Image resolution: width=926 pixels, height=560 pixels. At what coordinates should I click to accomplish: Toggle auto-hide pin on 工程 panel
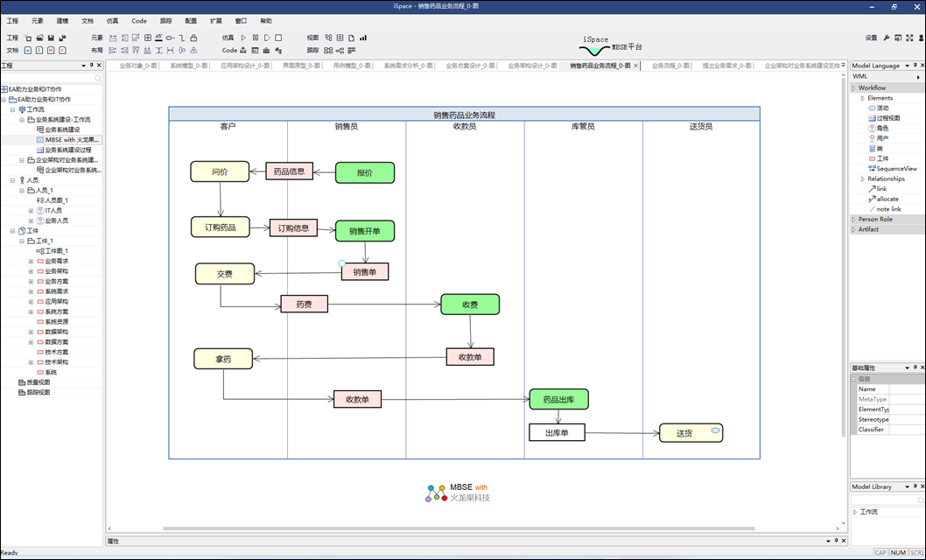(91, 66)
